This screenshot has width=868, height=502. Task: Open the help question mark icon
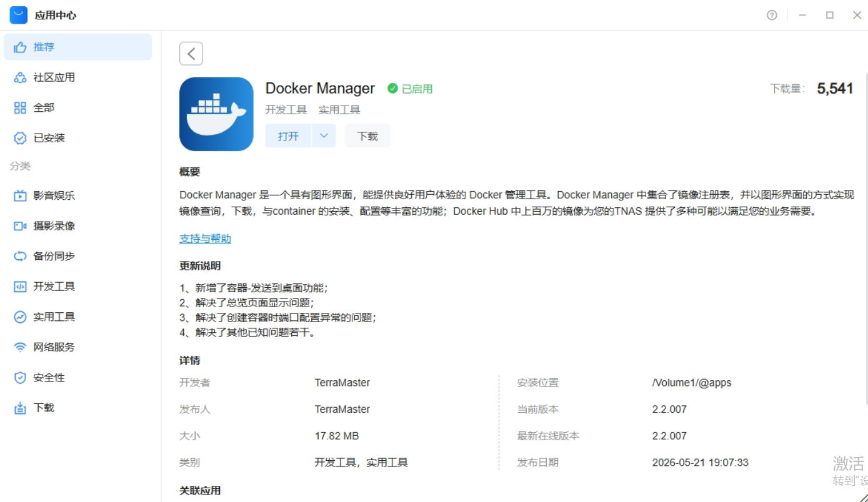[x=772, y=15]
